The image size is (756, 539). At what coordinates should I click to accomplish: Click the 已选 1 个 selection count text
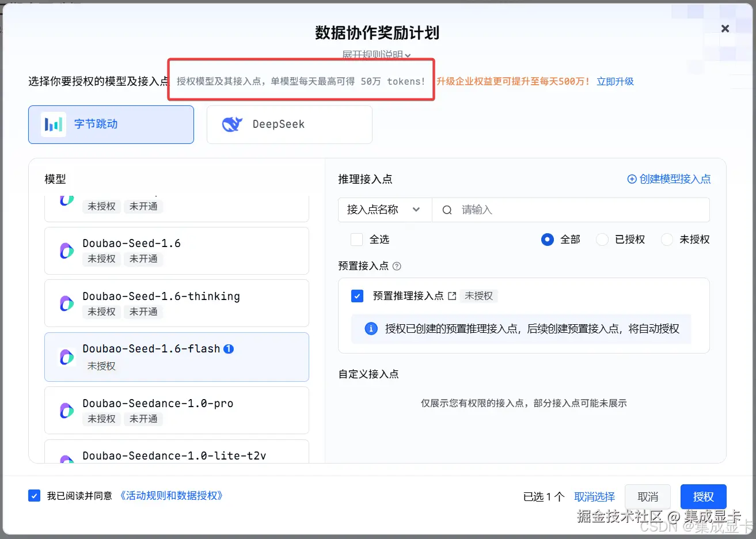coord(544,496)
